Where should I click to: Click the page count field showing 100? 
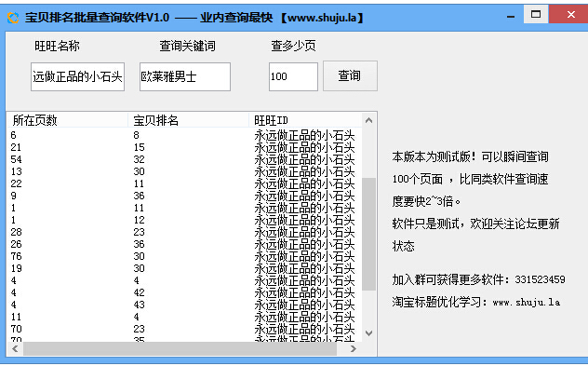(x=293, y=77)
